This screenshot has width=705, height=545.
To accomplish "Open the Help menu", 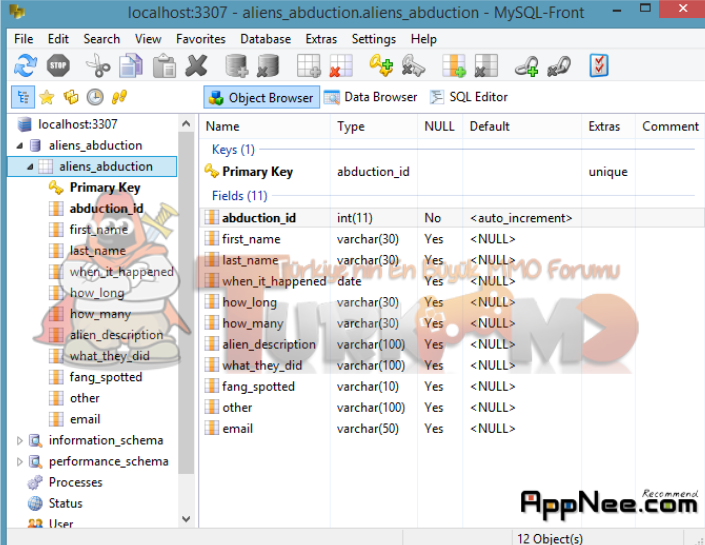I will click(424, 39).
